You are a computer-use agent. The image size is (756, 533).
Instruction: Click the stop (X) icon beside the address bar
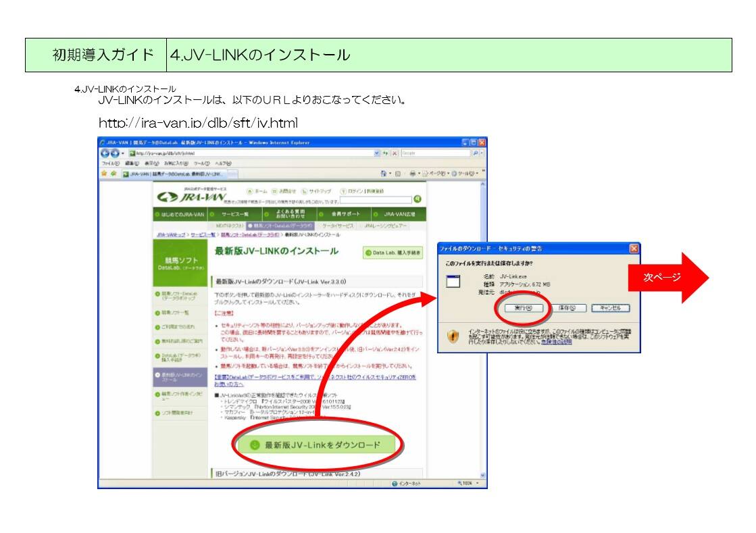395,153
